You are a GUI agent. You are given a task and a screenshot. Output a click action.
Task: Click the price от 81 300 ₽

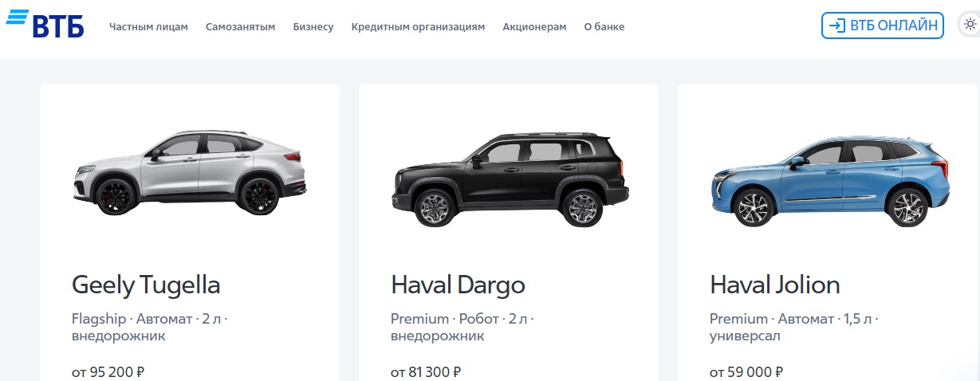point(426,371)
